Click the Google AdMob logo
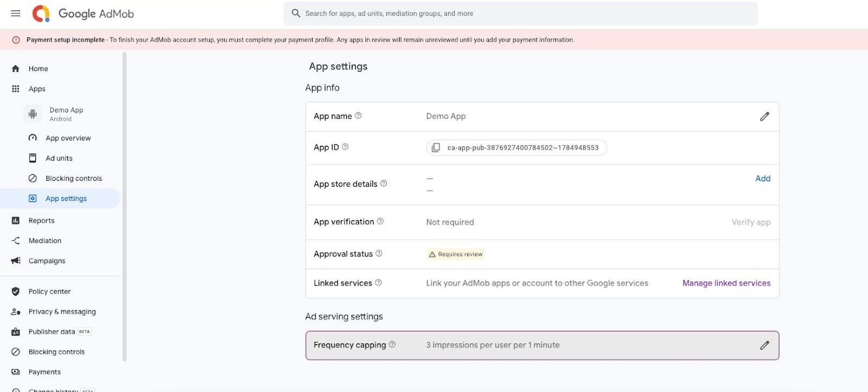The image size is (868, 392). (83, 14)
